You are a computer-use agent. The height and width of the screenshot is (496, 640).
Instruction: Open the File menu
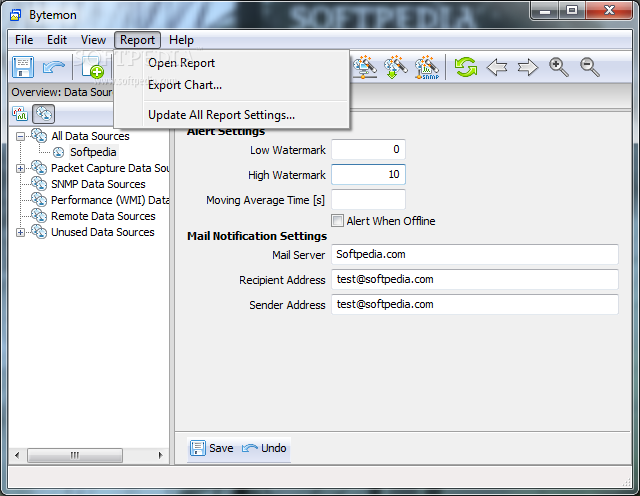pyautogui.click(x=24, y=40)
